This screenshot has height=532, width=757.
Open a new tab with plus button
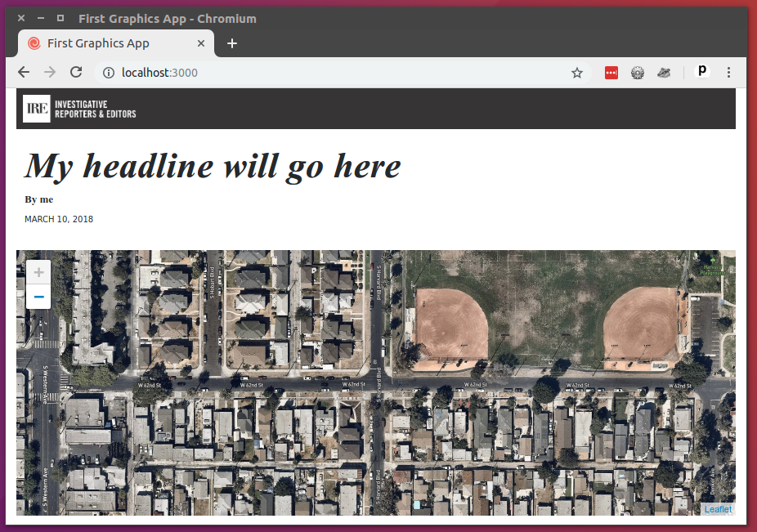[x=232, y=43]
